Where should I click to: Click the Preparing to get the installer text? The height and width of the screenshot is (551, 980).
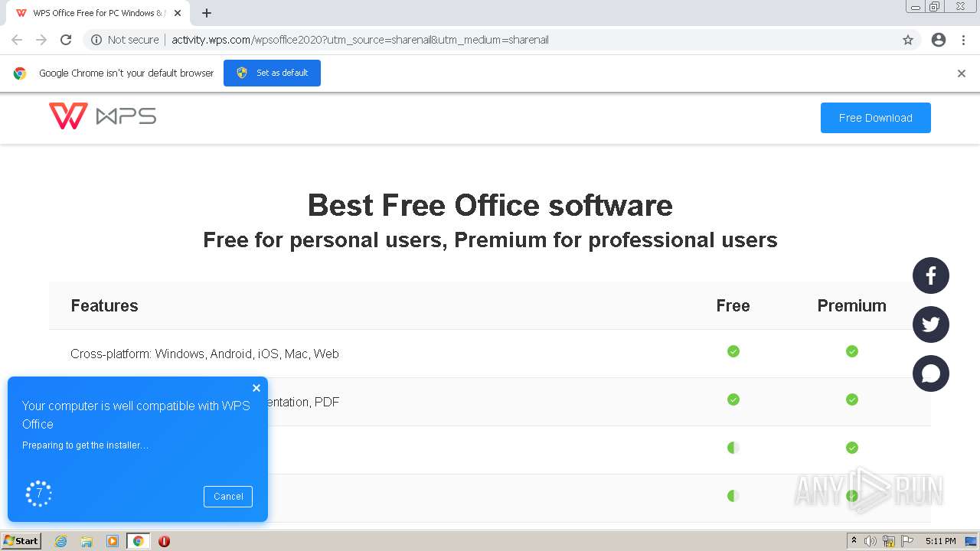pos(85,445)
